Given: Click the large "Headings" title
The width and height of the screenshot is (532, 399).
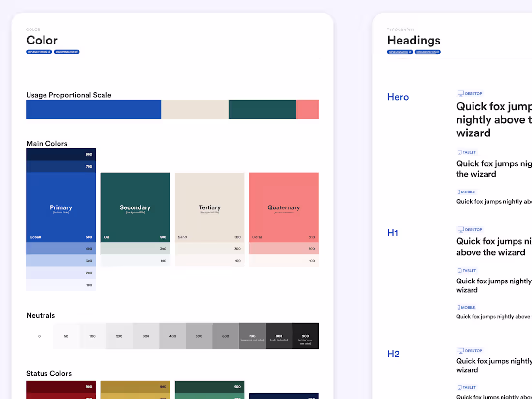Looking at the screenshot, I should 414,40.
